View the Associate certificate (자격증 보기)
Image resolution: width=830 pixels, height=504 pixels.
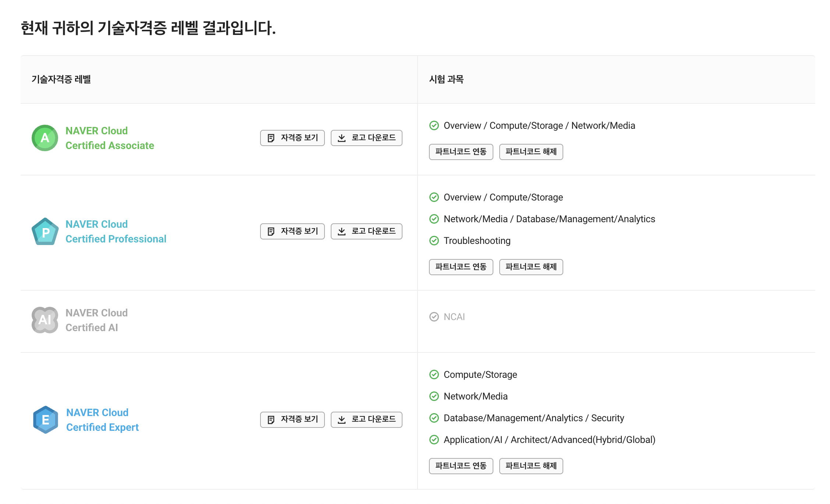point(292,138)
